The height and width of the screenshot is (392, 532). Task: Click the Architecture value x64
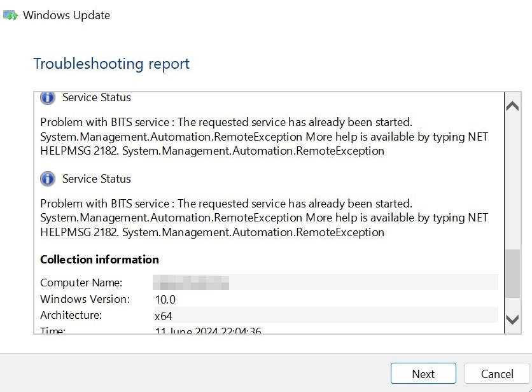point(164,316)
